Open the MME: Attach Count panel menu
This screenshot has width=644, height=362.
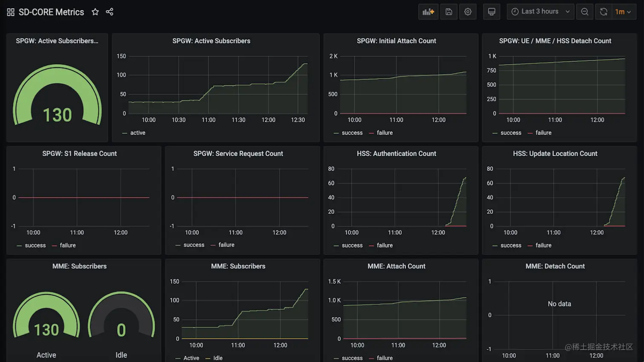[397, 266]
